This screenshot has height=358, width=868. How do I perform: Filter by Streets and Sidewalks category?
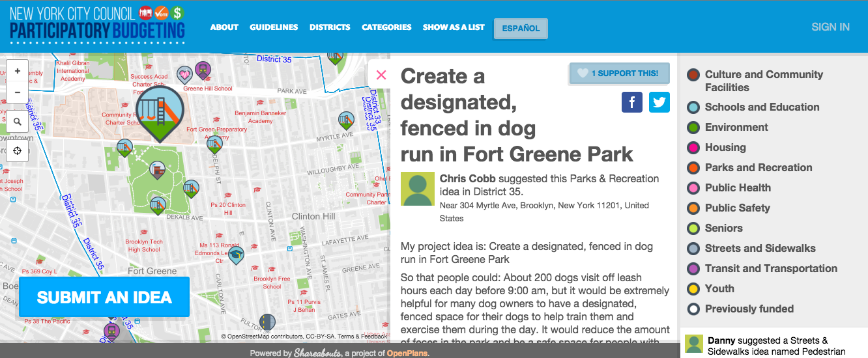point(751,248)
